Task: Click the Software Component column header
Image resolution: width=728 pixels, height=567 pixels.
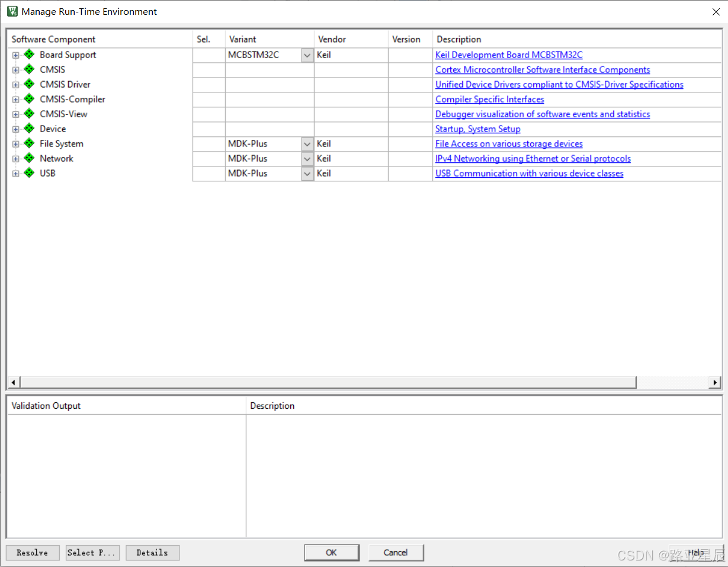Action: click(x=100, y=39)
